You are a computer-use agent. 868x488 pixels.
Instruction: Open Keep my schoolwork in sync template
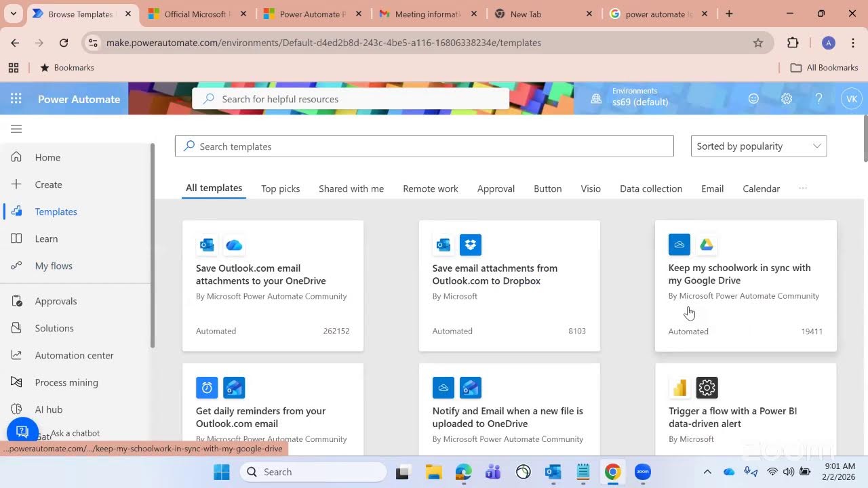click(746, 286)
